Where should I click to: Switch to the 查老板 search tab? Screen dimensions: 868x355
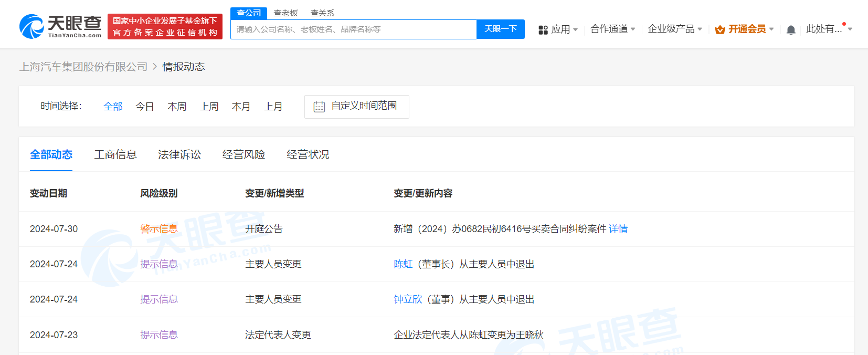(285, 13)
